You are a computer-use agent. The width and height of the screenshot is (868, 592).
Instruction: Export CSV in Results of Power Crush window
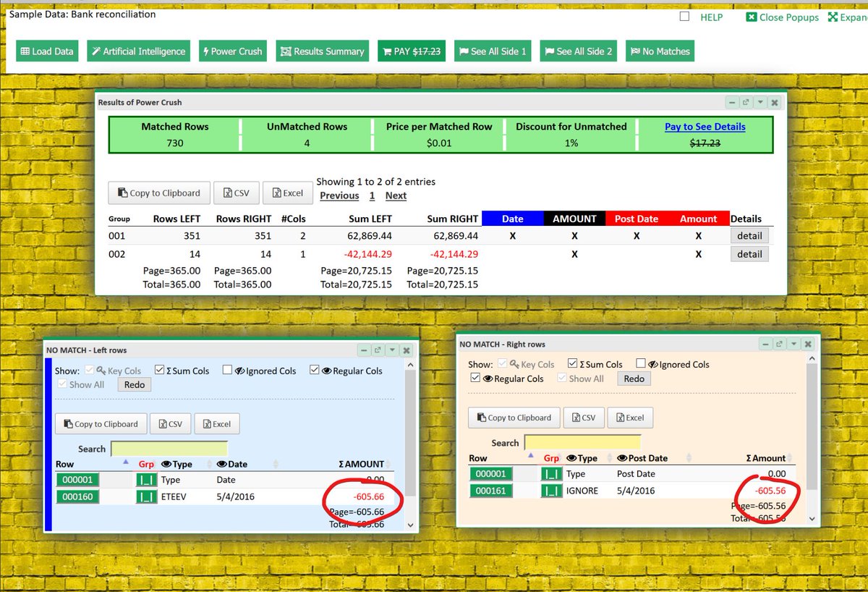point(236,193)
